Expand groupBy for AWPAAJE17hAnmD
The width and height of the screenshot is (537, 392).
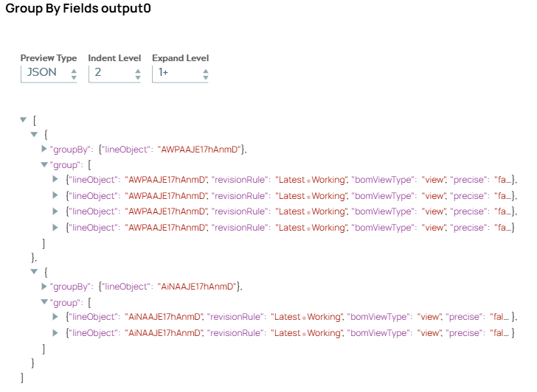point(44,149)
